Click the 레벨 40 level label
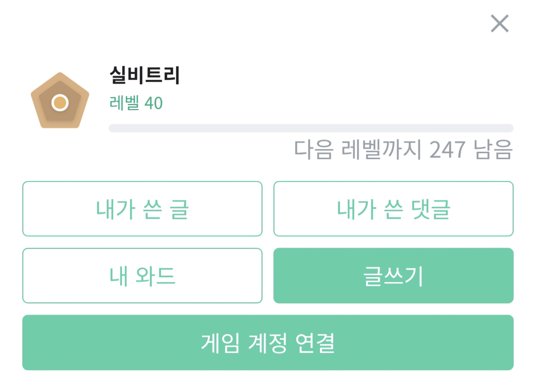The height and width of the screenshot is (392, 536). click(136, 103)
